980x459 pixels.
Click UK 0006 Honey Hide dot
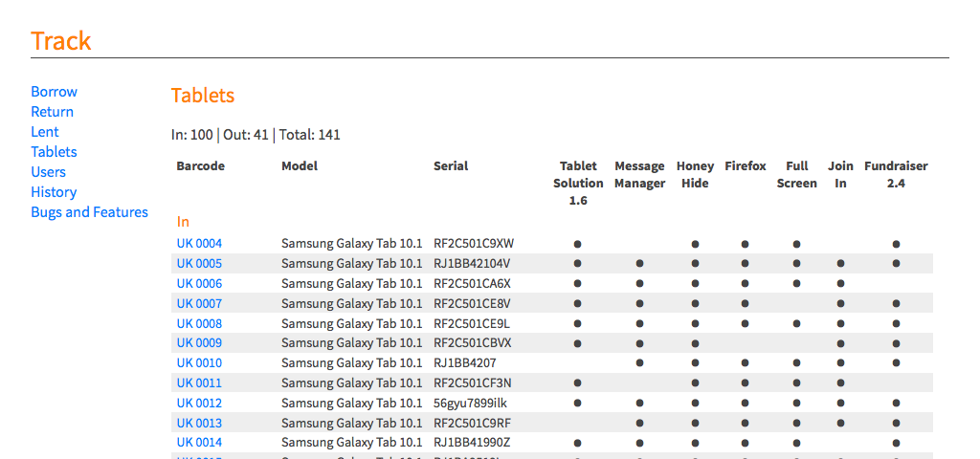(x=695, y=283)
